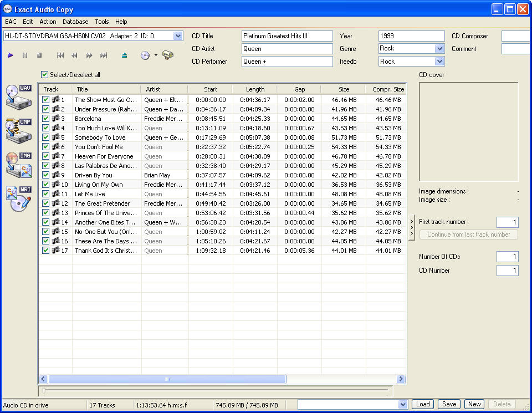The image size is (532, 413).
Task: Uncheck track 3 Barcelona
Action: [46, 119]
